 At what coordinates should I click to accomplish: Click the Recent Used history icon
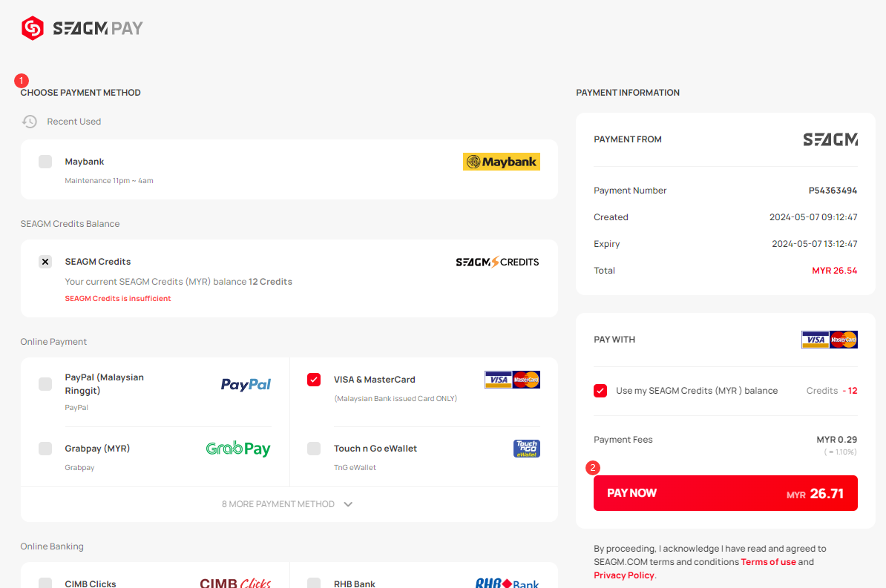coord(30,122)
